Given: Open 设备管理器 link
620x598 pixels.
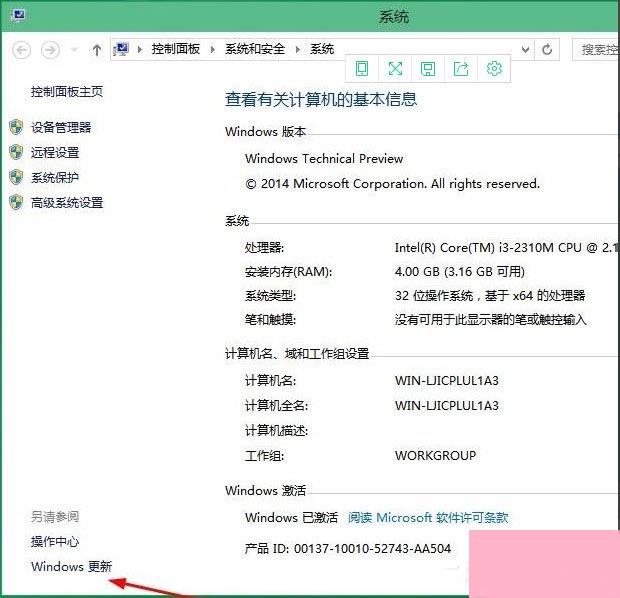Looking at the screenshot, I should (x=61, y=127).
